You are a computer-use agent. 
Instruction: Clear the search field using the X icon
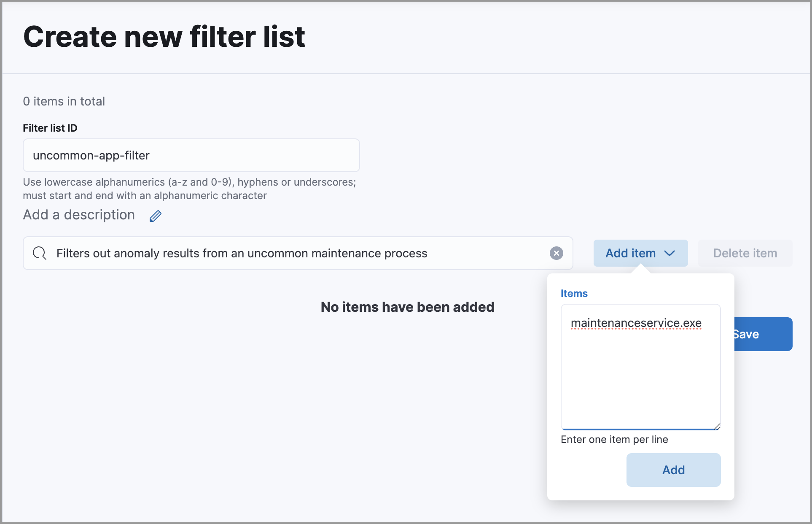point(557,253)
